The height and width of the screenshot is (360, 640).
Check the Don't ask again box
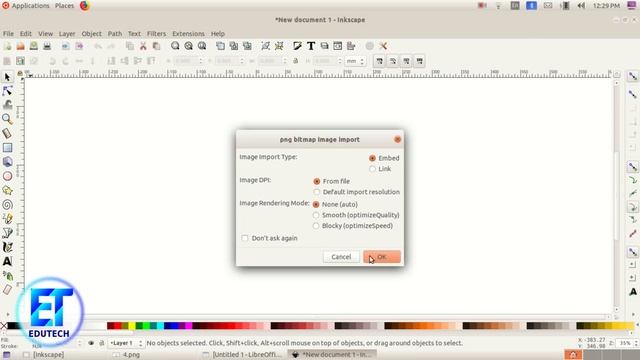pyautogui.click(x=244, y=238)
